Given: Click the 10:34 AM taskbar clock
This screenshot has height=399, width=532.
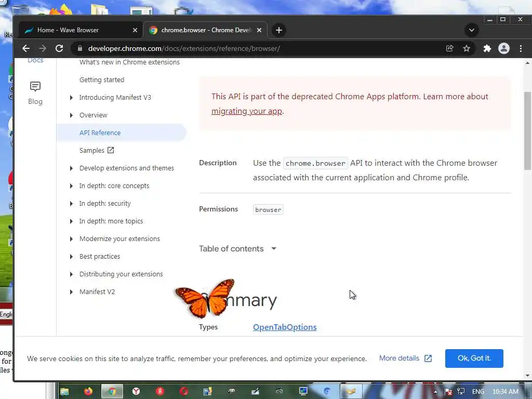Looking at the screenshot, I should [x=505, y=392].
